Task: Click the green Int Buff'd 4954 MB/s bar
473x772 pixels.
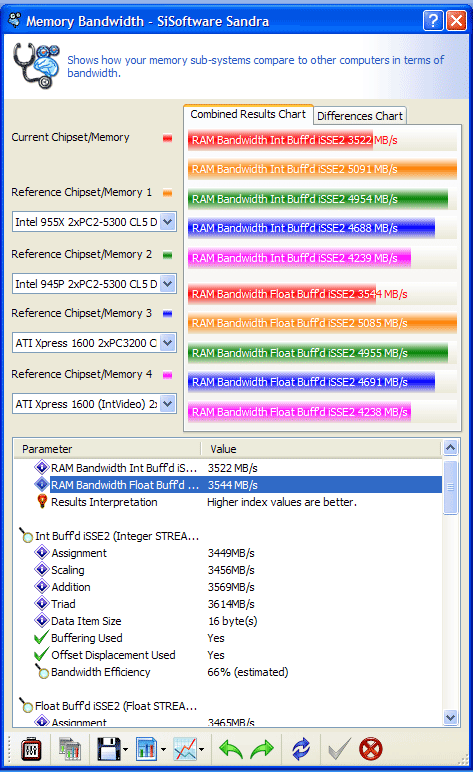Action: tap(318, 199)
